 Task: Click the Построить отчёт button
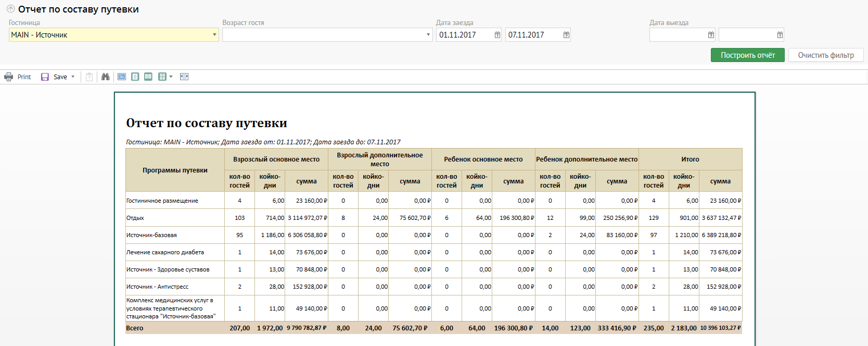click(747, 55)
